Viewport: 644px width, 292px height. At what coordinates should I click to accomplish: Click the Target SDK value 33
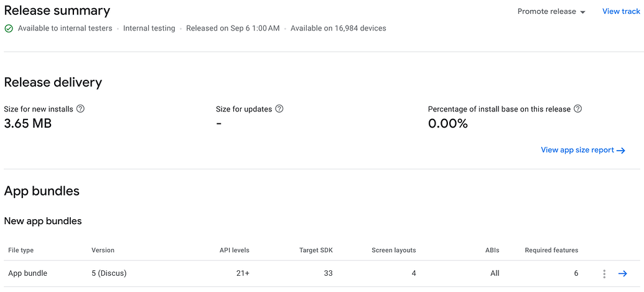pyautogui.click(x=328, y=273)
